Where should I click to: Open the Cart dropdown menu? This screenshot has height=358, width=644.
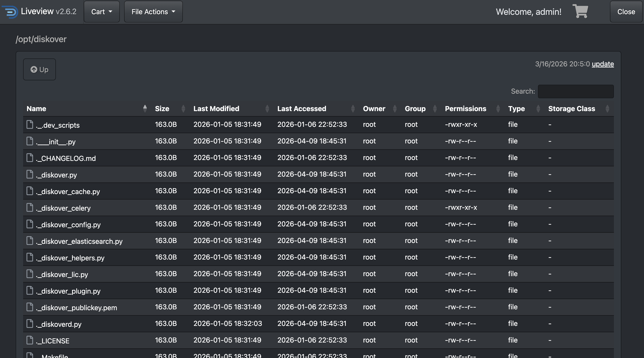click(102, 12)
